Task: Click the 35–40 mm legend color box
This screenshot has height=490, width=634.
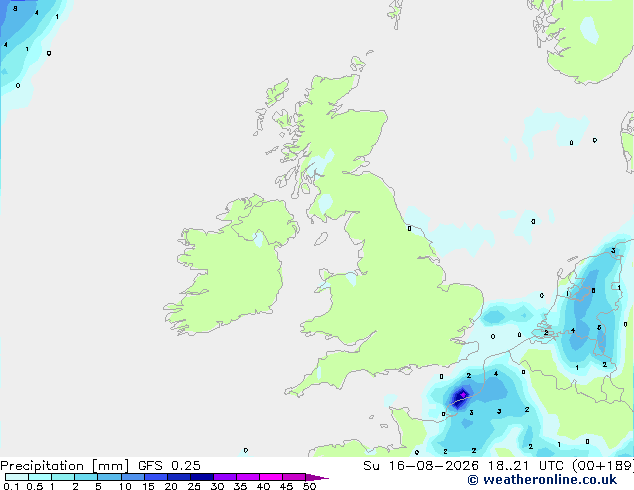Action: click(x=248, y=477)
